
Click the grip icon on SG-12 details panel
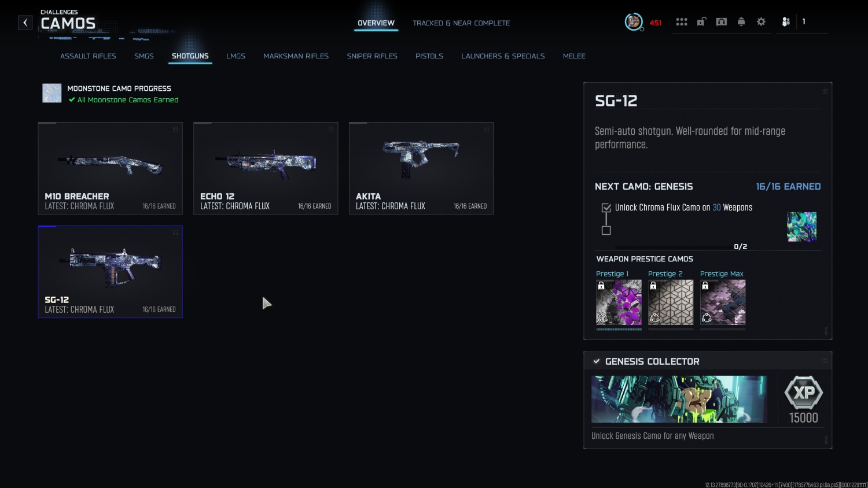[x=825, y=91]
